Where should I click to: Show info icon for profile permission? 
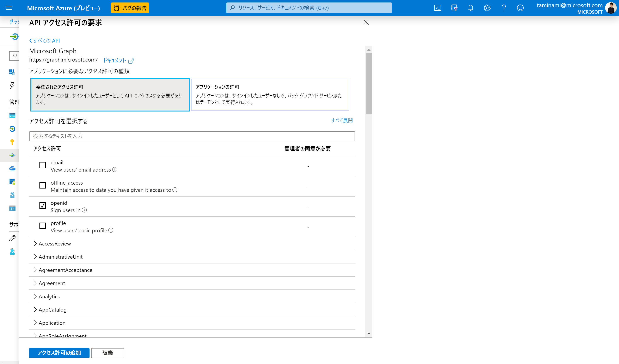(x=111, y=230)
